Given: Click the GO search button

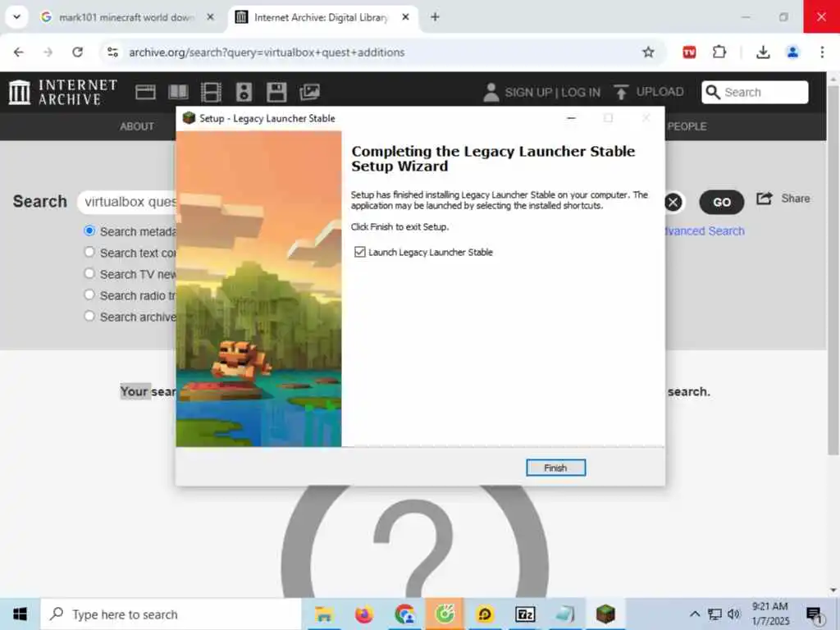Looking at the screenshot, I should point(722,202).
